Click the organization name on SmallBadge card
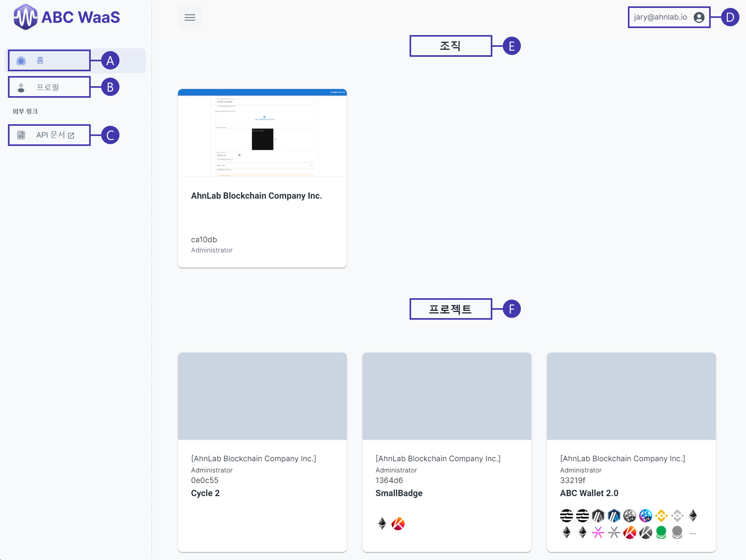Viewport: 746px width, 560px height. coord(438,458)
